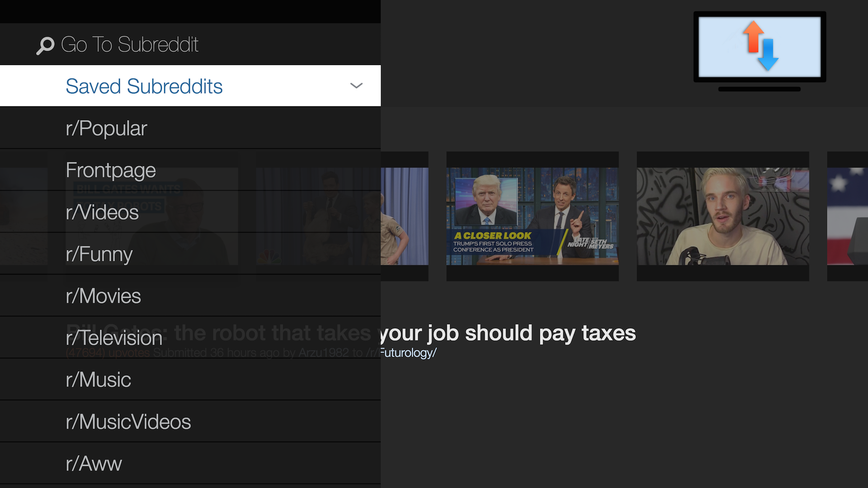Select r/Television list item
Image resolution: width=868 pixels, height=488 pixels.
click(x=114, y=338)
